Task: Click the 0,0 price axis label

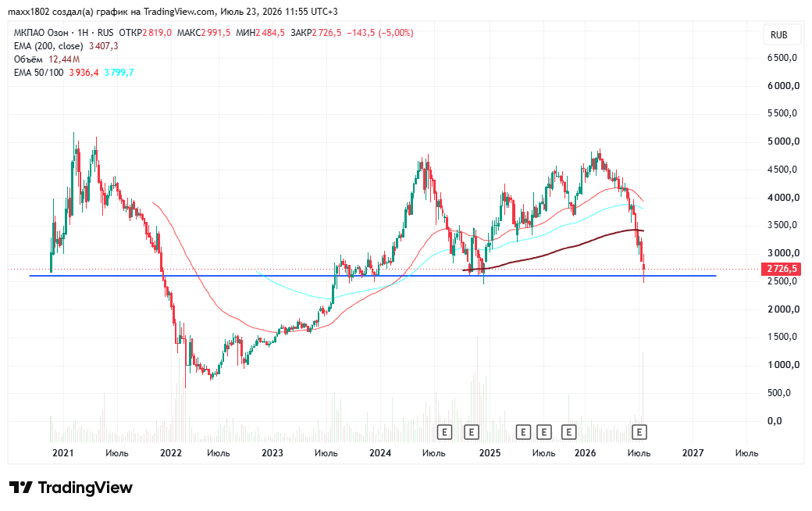Action: pyautogui.click(x=775, y=421)
